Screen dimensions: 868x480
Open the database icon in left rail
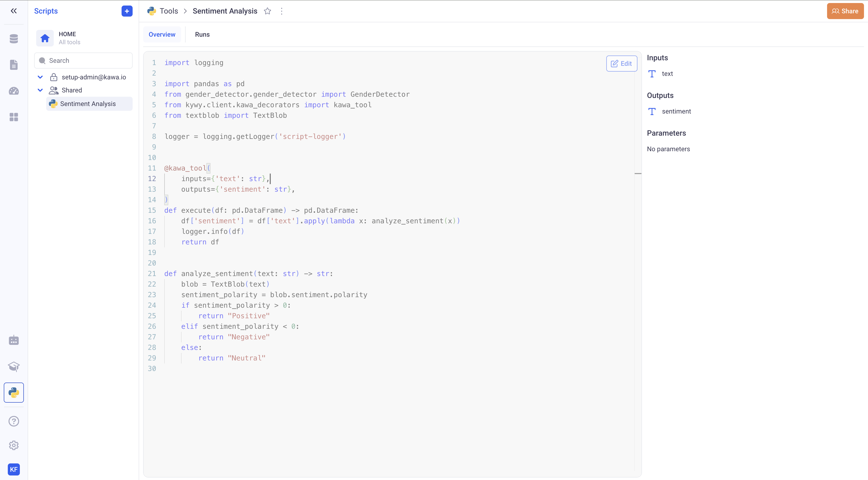pyautogui.click(x=14, y=39)
